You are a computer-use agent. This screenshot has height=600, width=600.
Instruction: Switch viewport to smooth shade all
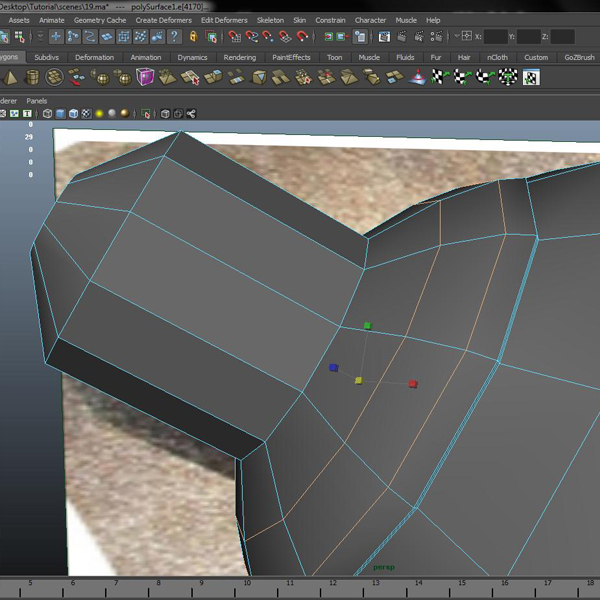[x=60, y=114]
